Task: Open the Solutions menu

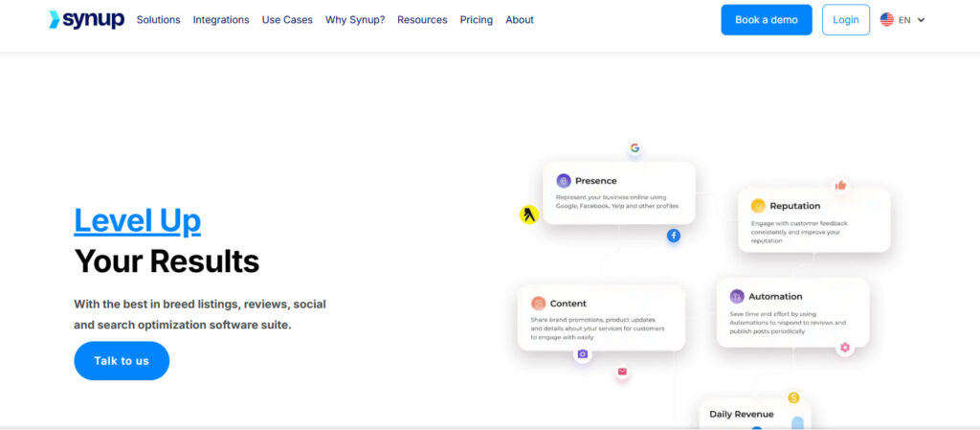Action: [x=158, y=19]
